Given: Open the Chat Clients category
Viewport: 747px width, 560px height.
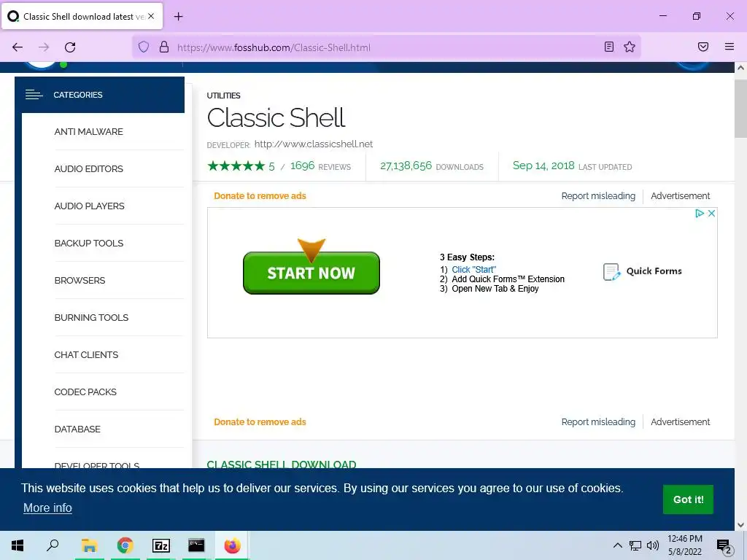Looking at the screenshot, I should (86, 355).
